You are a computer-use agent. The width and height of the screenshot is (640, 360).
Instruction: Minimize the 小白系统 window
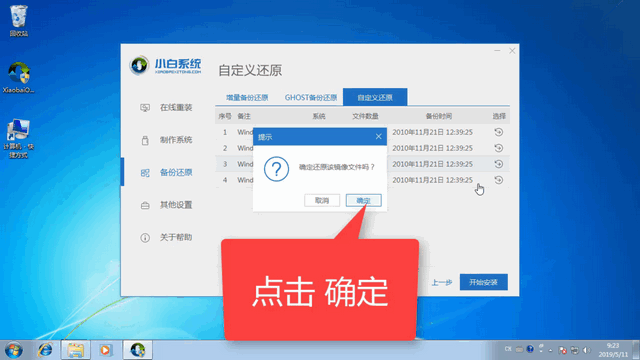point(497,51)
